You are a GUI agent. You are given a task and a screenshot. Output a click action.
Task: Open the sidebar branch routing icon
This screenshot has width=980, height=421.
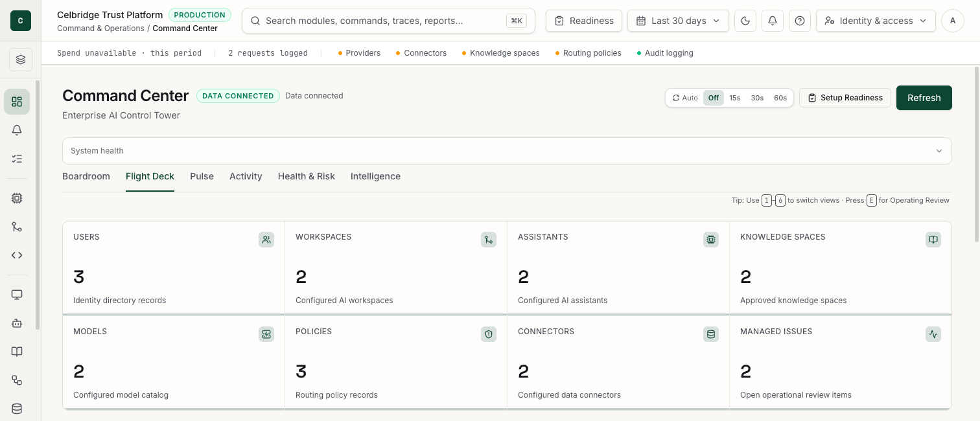pyautogui.click(x=17, y=227)
